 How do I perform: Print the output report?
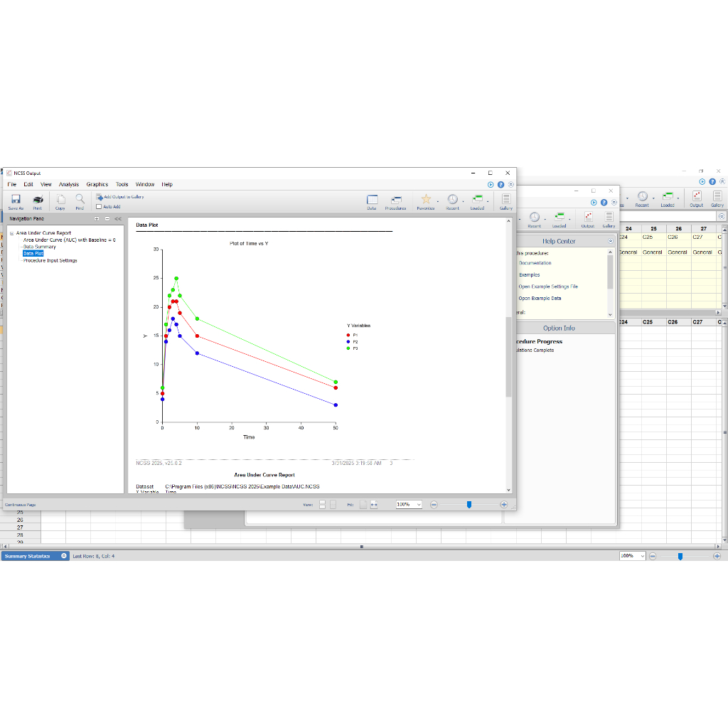(38, 200)
